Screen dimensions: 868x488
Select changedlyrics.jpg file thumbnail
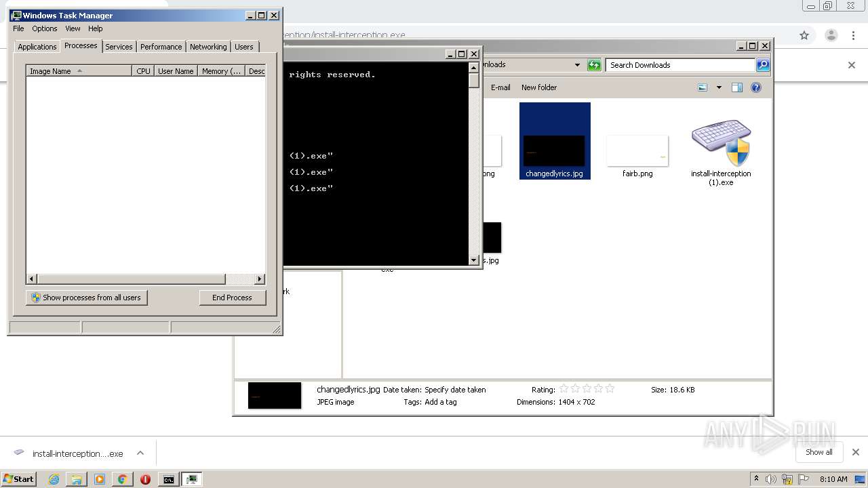coord(555,141)
